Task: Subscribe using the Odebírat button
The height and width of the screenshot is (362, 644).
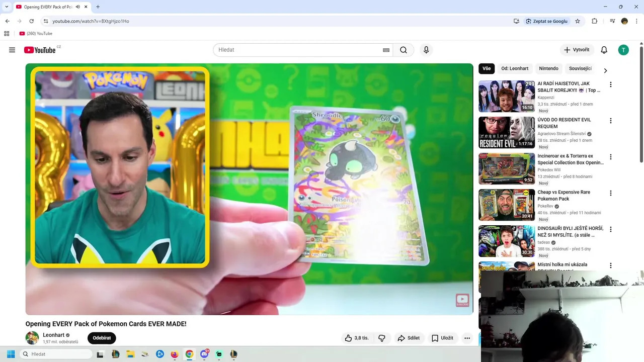Action: coord(102,338)
